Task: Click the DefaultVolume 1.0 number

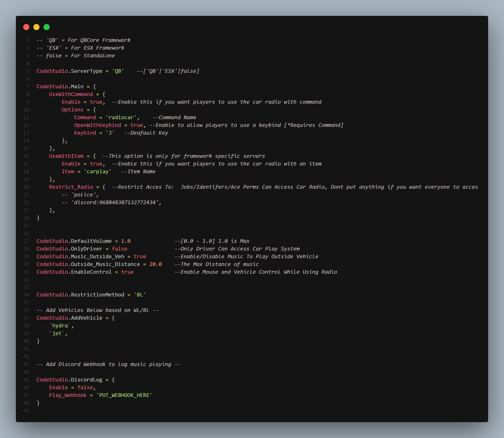Action: pos(126,241)
